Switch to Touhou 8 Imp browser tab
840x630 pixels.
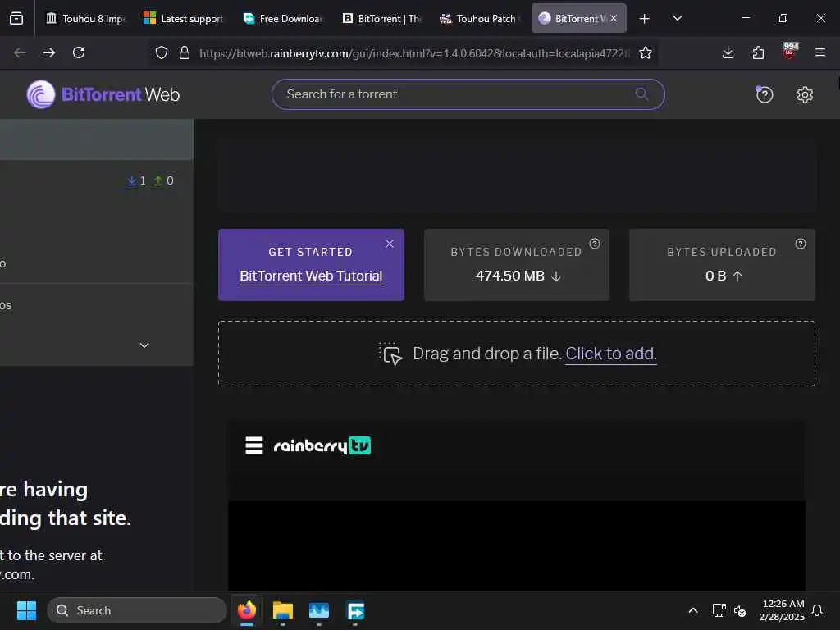coord(85,18)
